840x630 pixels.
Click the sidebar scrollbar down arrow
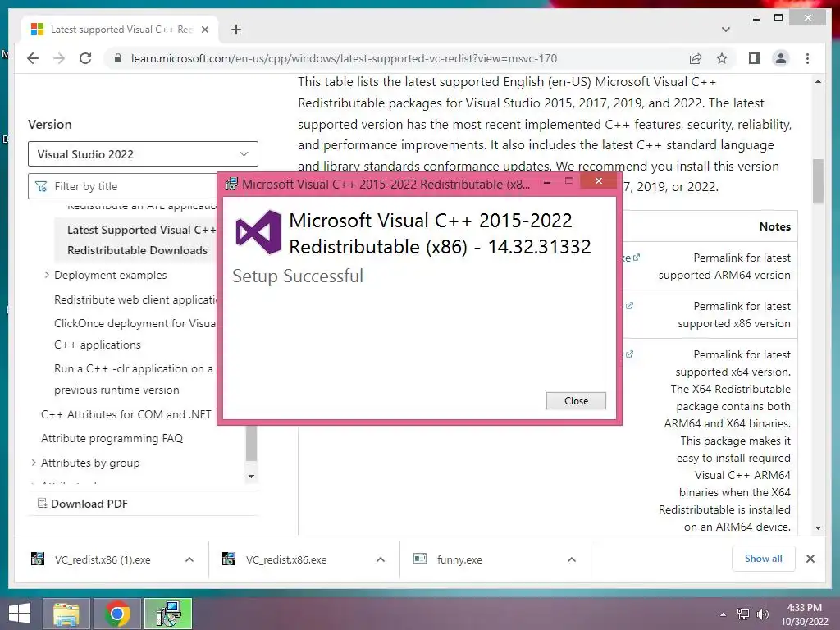coord(251,476)
